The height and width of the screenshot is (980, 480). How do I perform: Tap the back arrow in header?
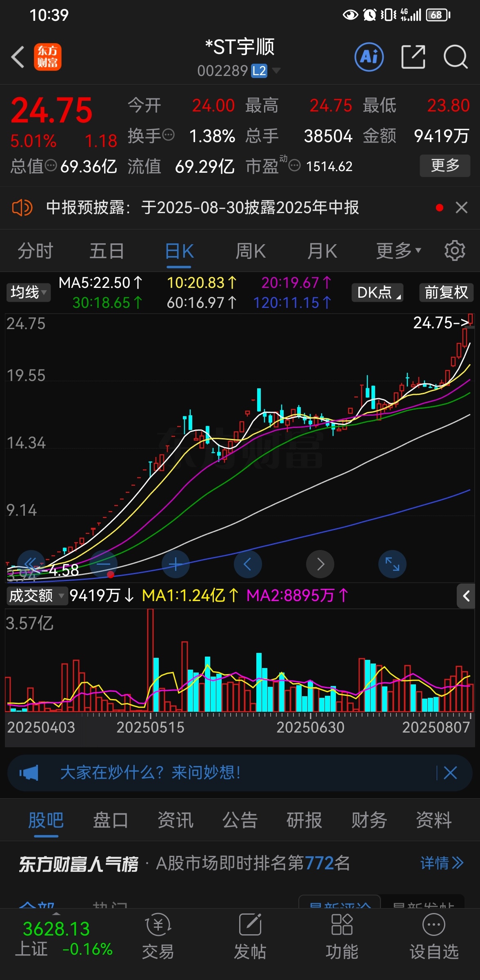18,56
